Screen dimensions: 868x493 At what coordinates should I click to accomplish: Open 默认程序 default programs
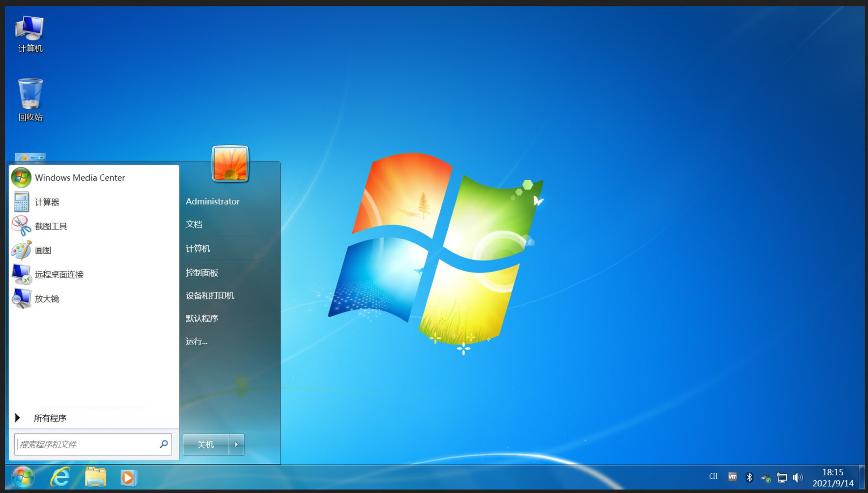(202, 318)
